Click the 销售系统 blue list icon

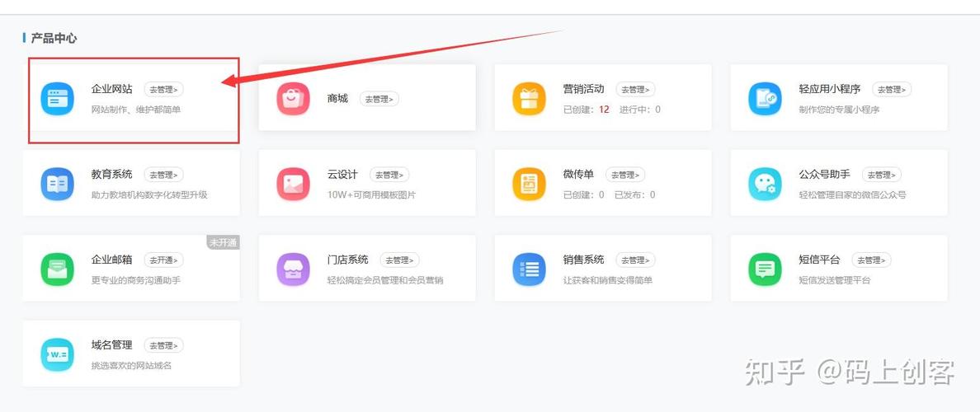click(x=530, y=269)
